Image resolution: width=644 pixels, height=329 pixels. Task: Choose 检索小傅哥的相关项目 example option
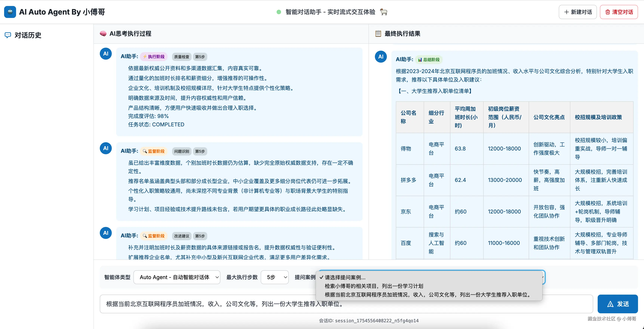(374, 286)
